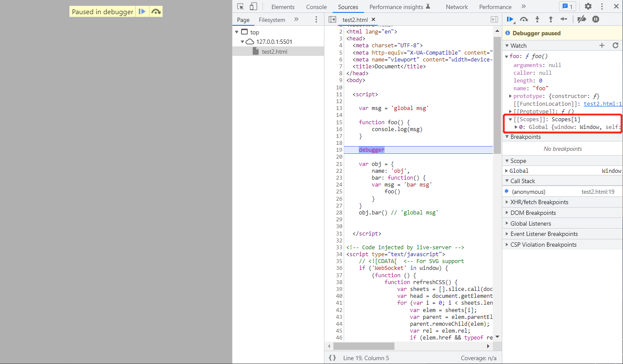The width and height of the screenshot is (623, 364).
Task: Open the test2.html:1 function location link
Action: [x=603, y=104]
